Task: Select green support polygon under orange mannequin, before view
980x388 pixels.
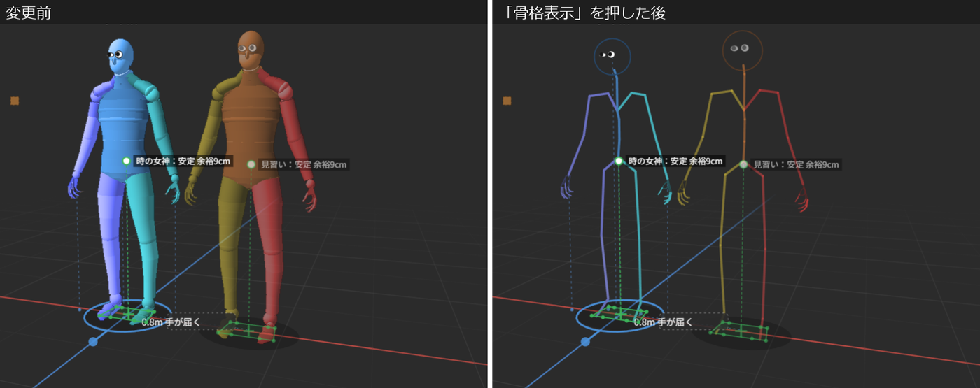Action: click(x=248, y=332)
